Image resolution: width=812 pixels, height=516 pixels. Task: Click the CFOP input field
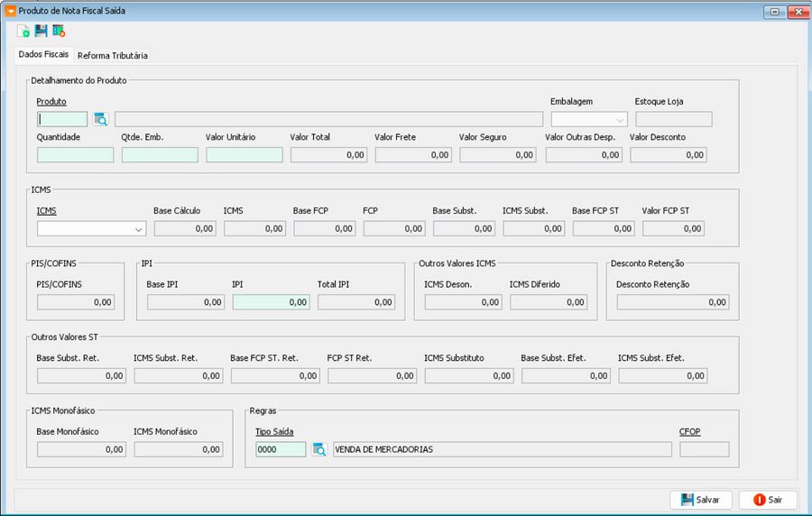705,449
